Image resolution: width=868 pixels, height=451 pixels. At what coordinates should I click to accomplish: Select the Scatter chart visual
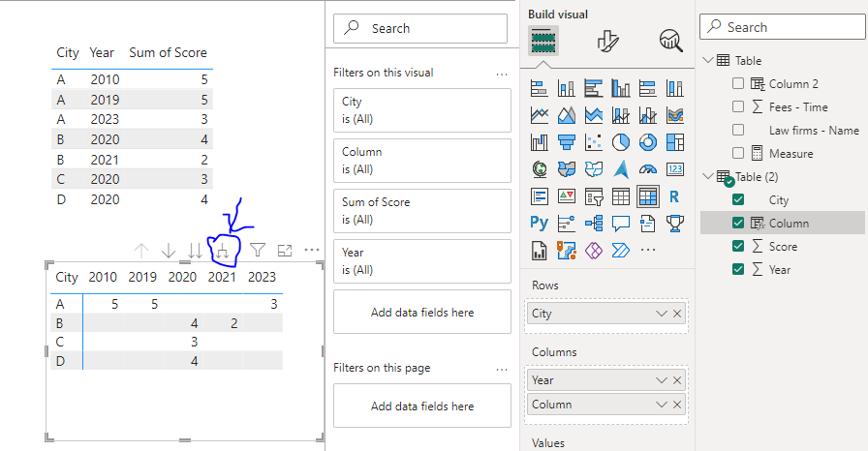[x=594, y=142]
